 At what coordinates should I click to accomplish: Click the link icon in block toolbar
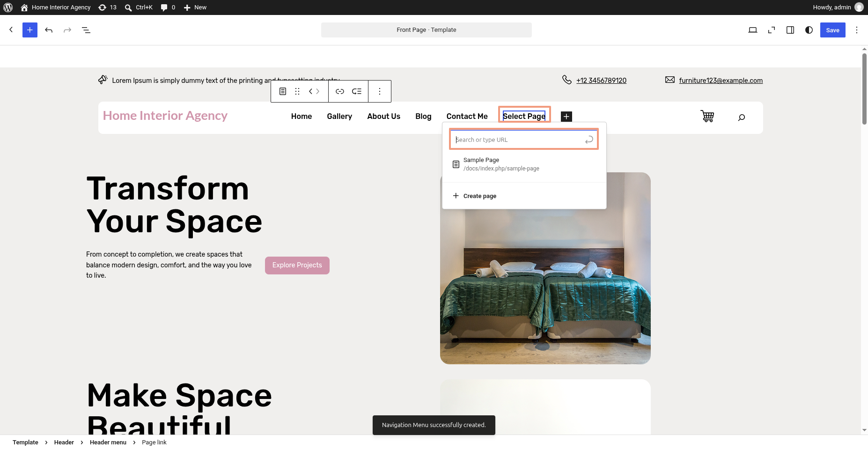pyautogui.click(x=340, y=91)
